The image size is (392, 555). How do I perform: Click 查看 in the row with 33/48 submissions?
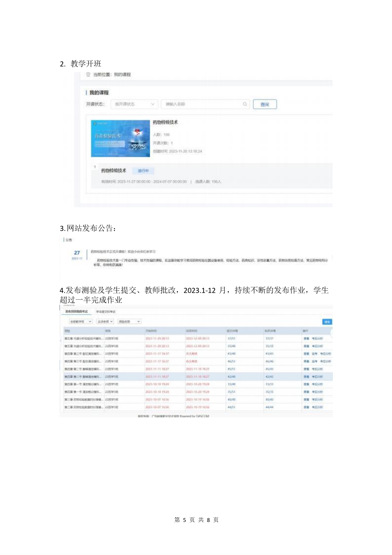(306, 384)
